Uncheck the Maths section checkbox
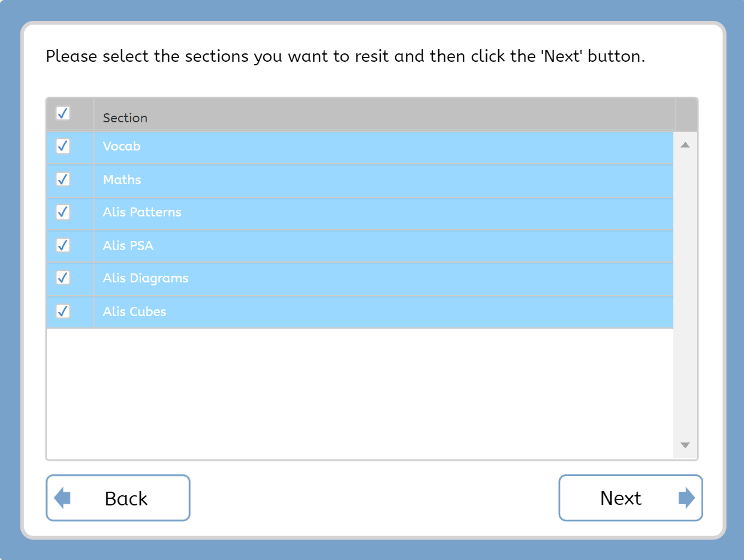This screenshot has width=744, height=560. pos(63,179)
